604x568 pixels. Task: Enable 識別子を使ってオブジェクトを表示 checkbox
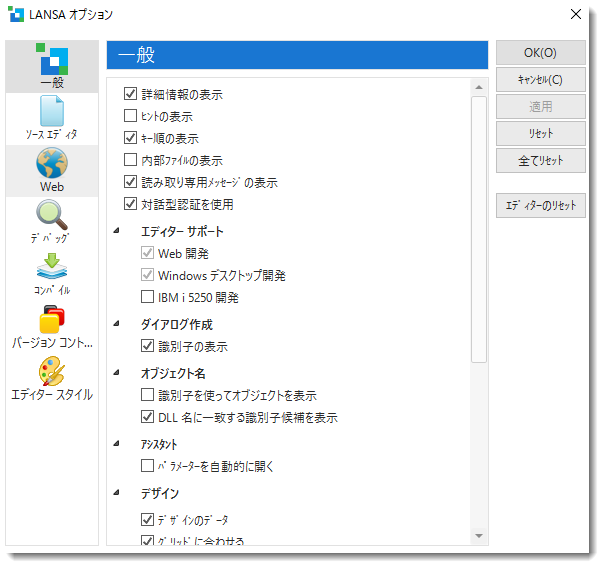(147, 395)
